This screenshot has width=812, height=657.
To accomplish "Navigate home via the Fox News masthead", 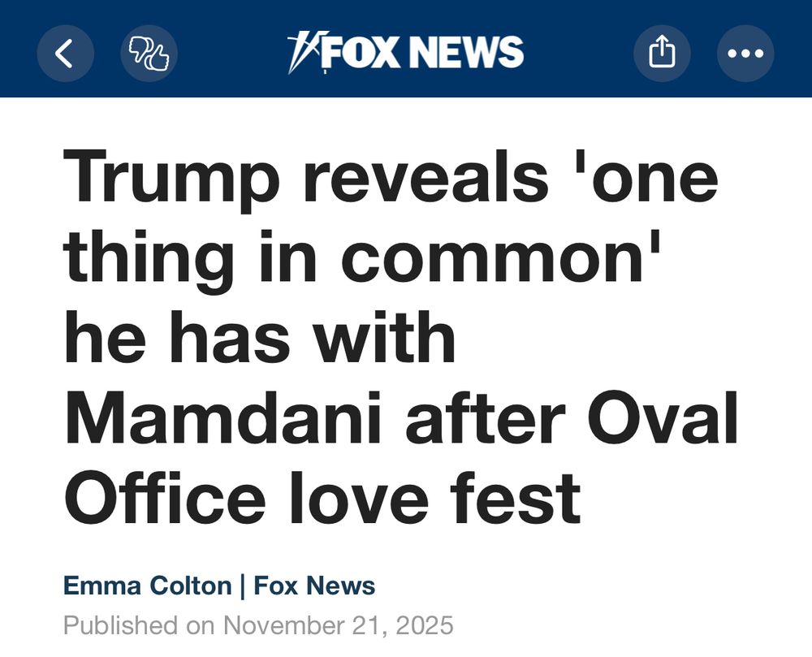I will coord(406,52).
